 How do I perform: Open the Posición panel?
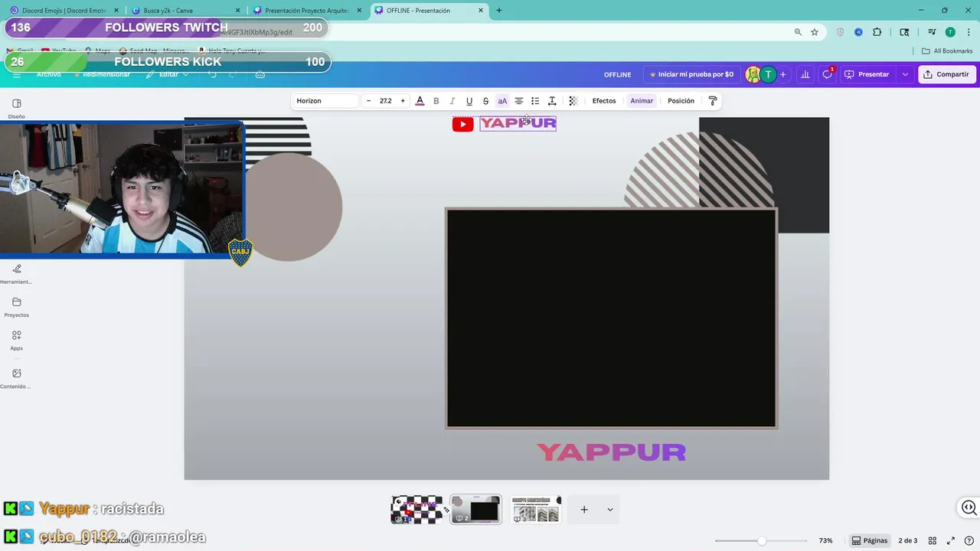681,101
